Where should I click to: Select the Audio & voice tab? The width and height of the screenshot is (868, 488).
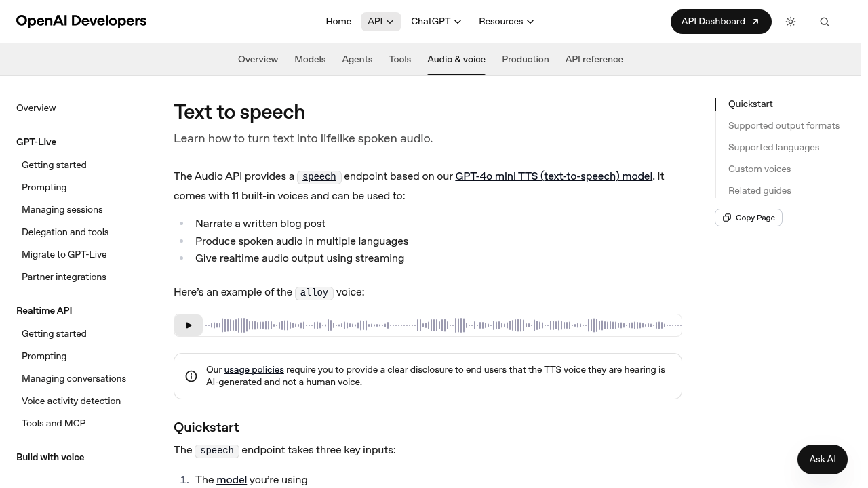456,60
